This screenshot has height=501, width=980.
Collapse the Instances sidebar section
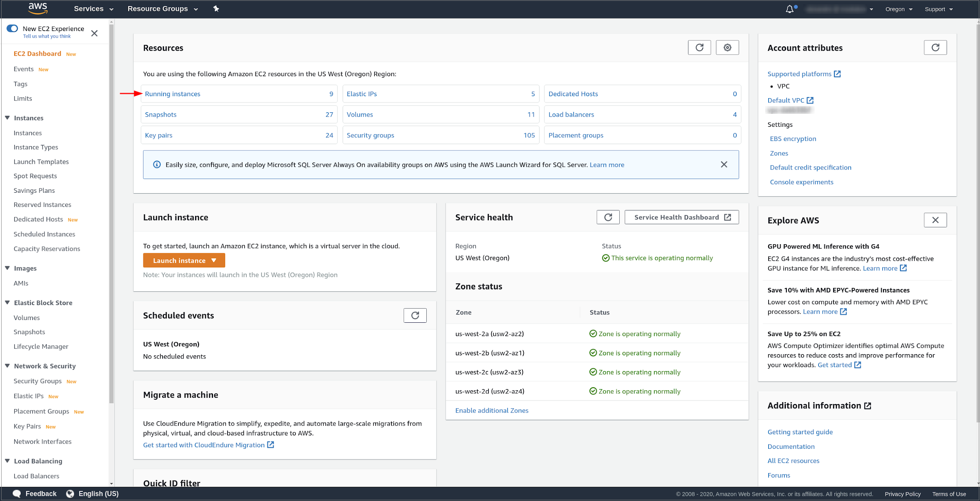point(7,118)
